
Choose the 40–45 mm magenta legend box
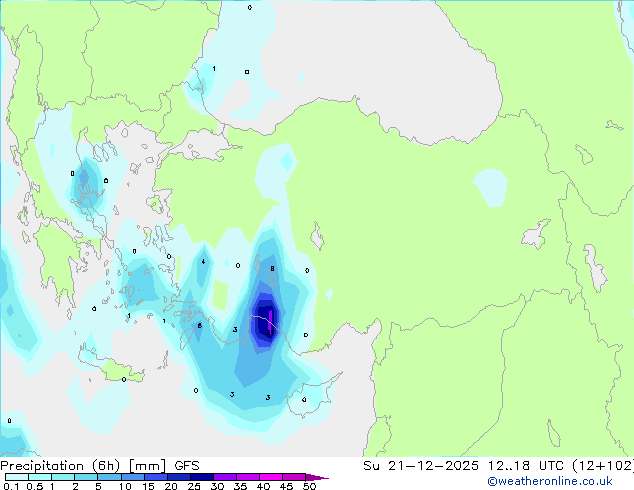click(271, 477)
